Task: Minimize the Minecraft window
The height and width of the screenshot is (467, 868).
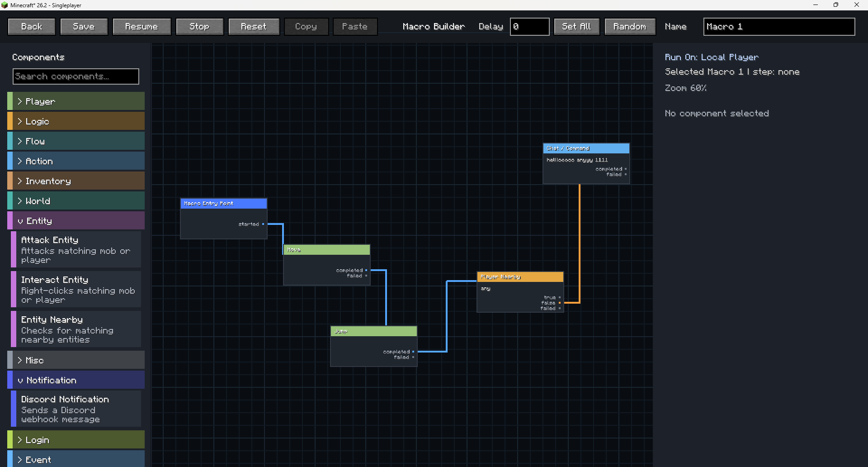Action: pos(816,5)
